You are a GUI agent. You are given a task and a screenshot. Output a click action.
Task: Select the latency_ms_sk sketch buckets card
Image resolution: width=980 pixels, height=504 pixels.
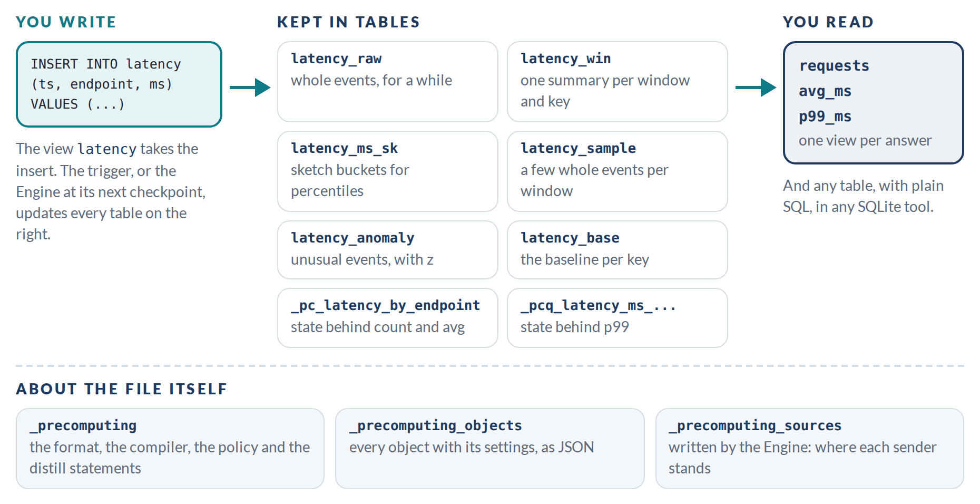[388, 171]
